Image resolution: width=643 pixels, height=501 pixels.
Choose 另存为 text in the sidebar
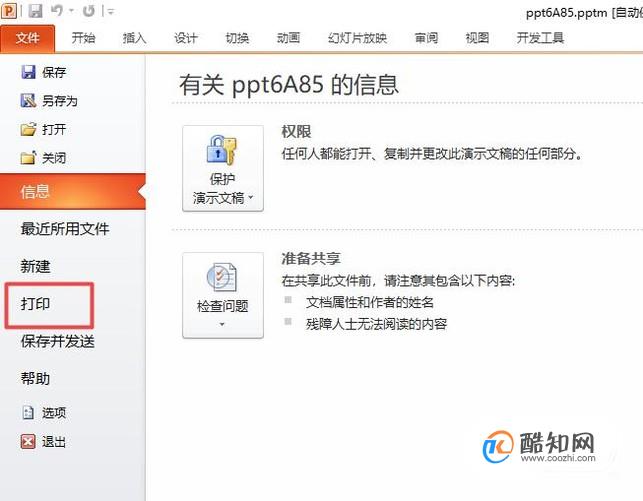point(60,101)
